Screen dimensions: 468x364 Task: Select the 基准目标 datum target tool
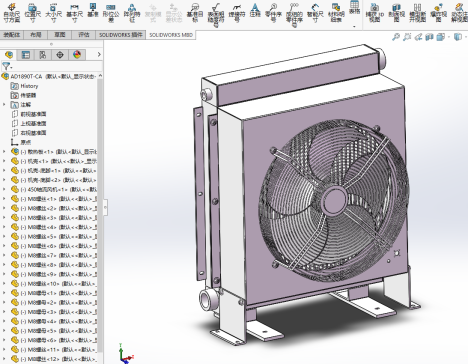195,12
